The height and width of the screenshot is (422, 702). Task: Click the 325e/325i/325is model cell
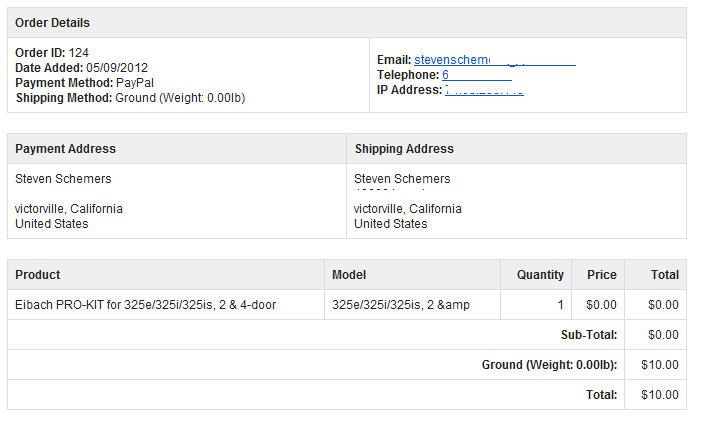400,305
